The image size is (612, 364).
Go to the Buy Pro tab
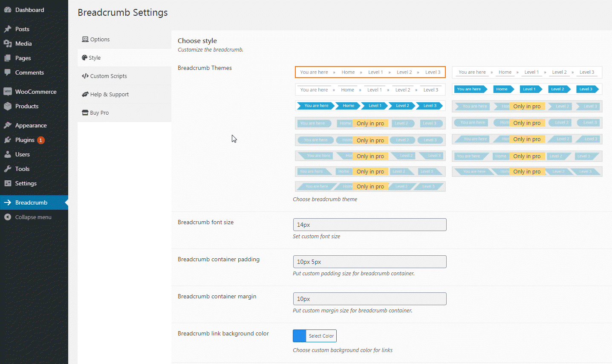(99, 113)
